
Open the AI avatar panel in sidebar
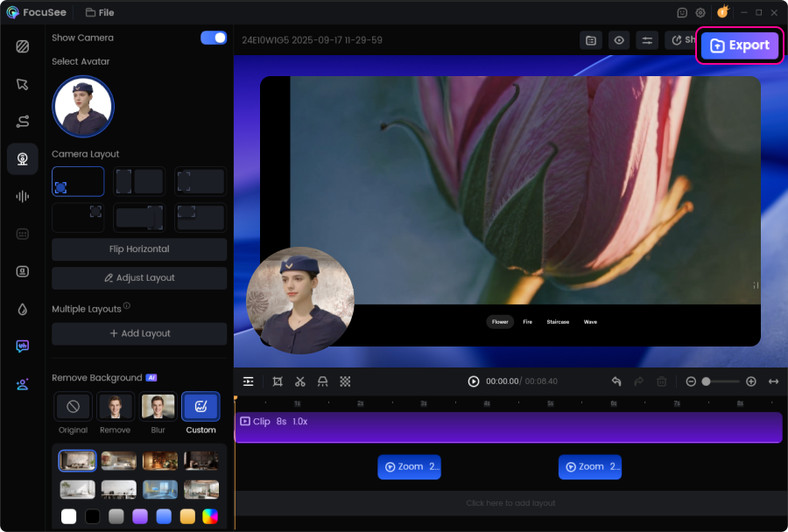point(23,384)
